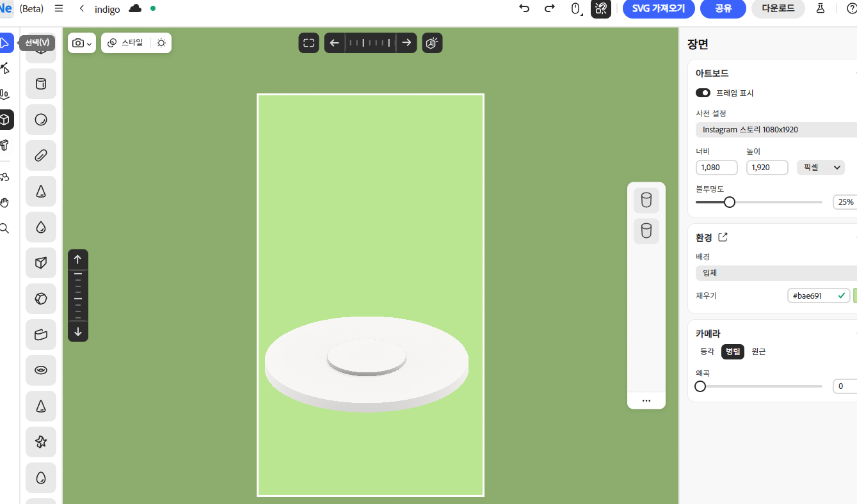Open the help question mark
The width and height of the screenshot is (857, 504).
pos(851,8)
